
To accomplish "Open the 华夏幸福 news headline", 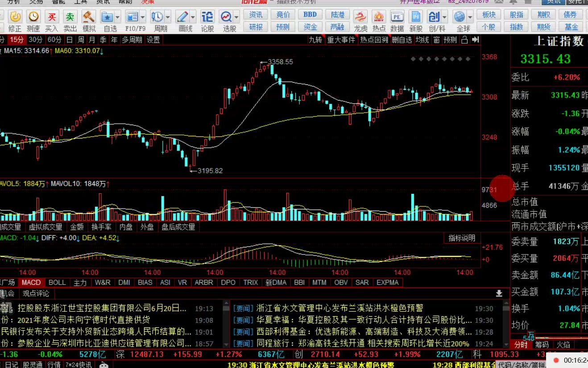I will point(364,320).
